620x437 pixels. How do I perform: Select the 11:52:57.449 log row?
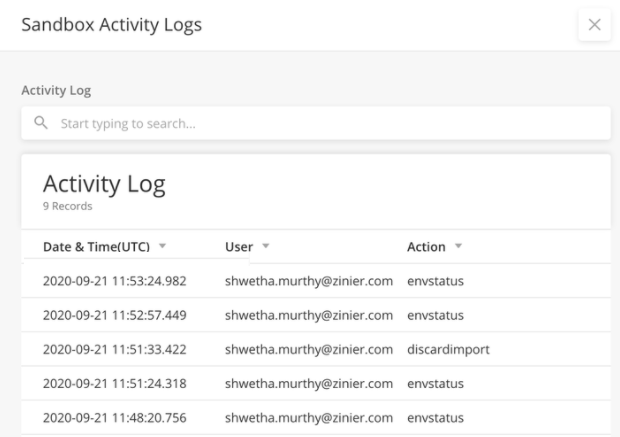[316, 315]
